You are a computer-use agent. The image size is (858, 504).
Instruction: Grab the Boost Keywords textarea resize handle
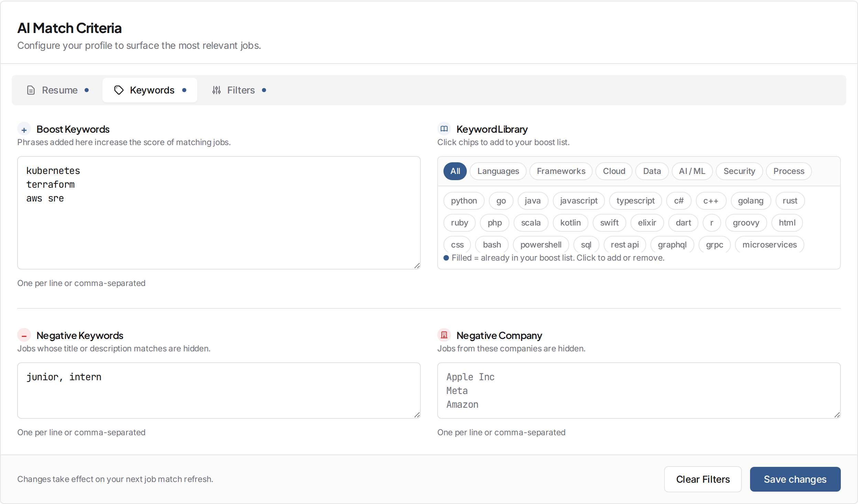(417, 265)
